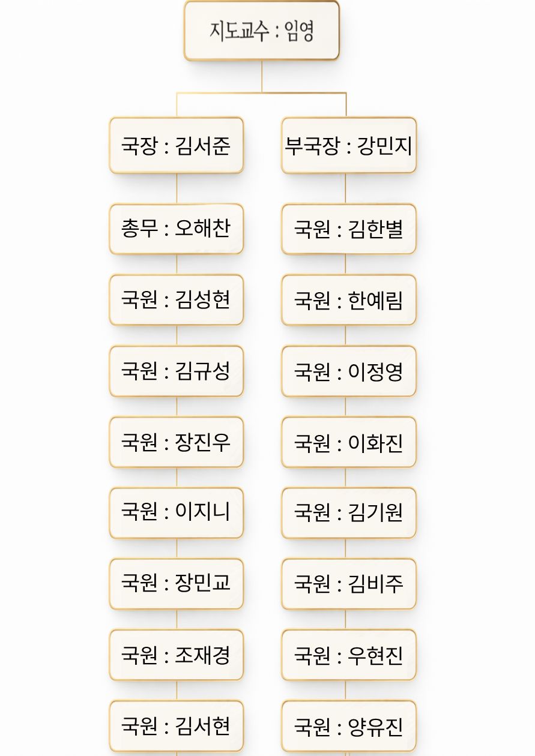
Task: Select the 국원 : 김비주 node
Action: pyautogui.click(x=348, y=583)
